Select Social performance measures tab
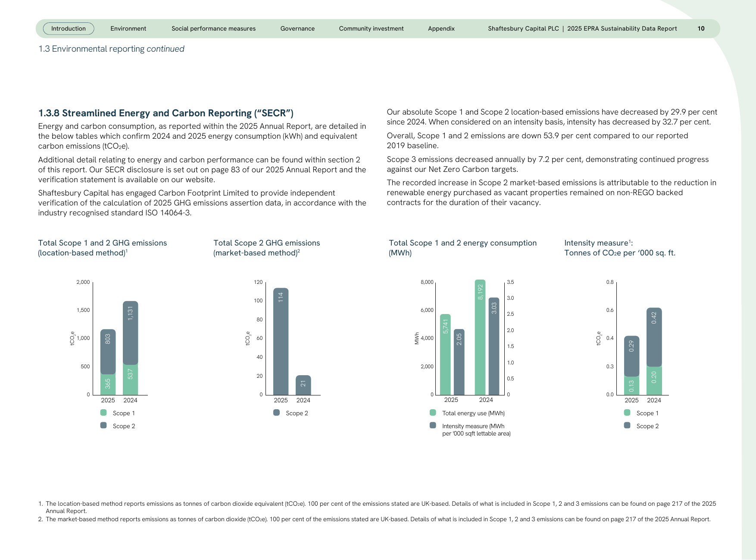This screenshot has height=560, width=756. tap(213, 28)
